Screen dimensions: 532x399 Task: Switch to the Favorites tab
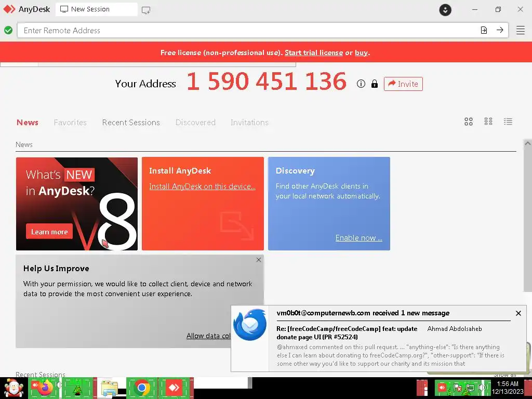coord(70,123)
